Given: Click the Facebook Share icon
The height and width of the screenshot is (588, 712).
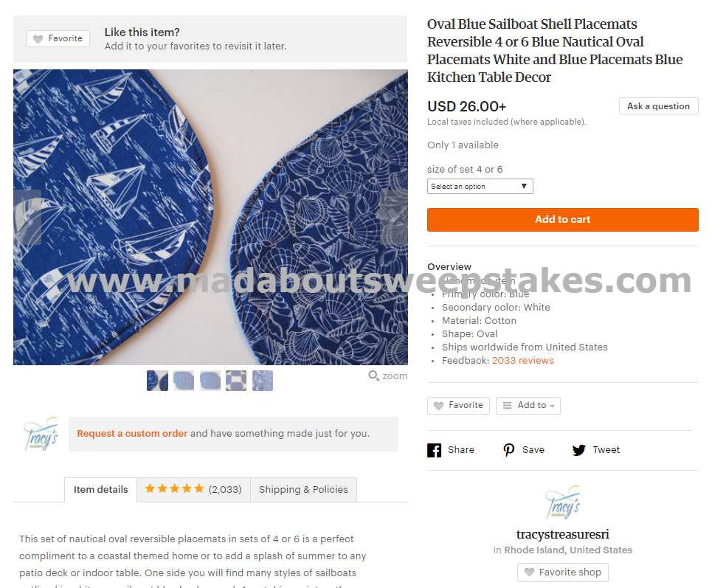Looking at the screenshot, I should [x=434, y=450].
